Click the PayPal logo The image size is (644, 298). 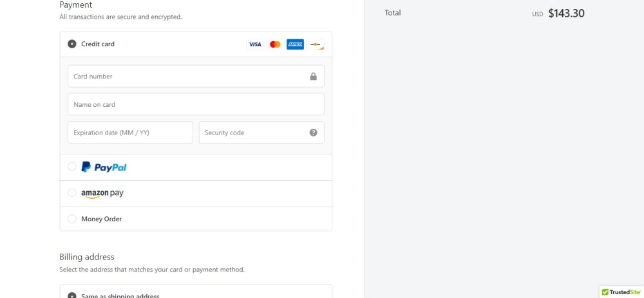coord(104,167)
